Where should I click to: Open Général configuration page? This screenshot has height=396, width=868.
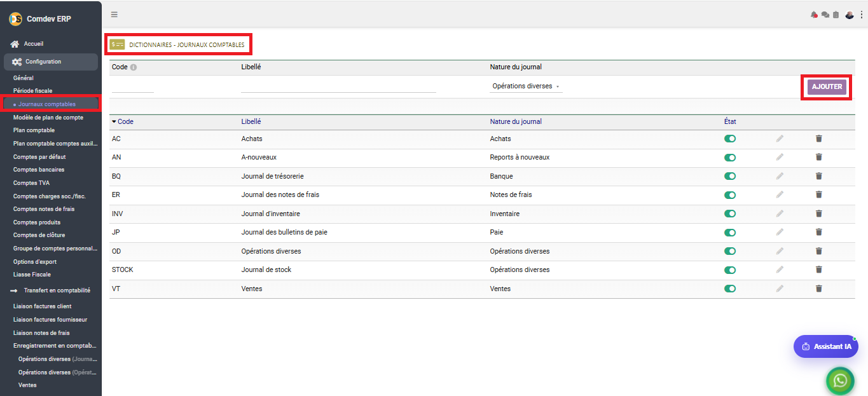point(24,78)
